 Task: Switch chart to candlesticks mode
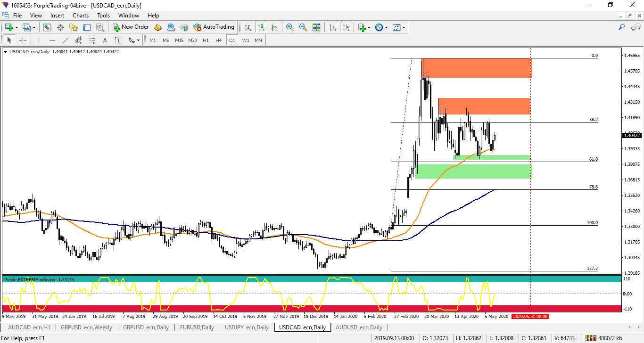point(261,27)
